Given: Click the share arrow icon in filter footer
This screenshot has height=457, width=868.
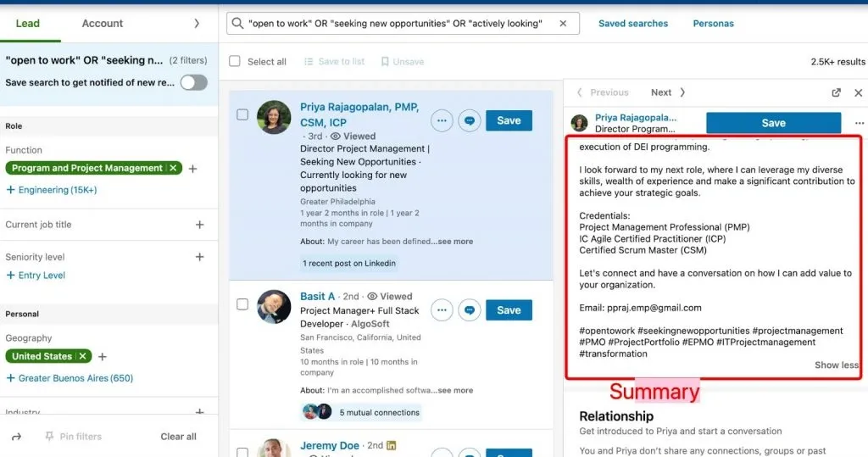Looking at the screenshot, I should [17, 437].
